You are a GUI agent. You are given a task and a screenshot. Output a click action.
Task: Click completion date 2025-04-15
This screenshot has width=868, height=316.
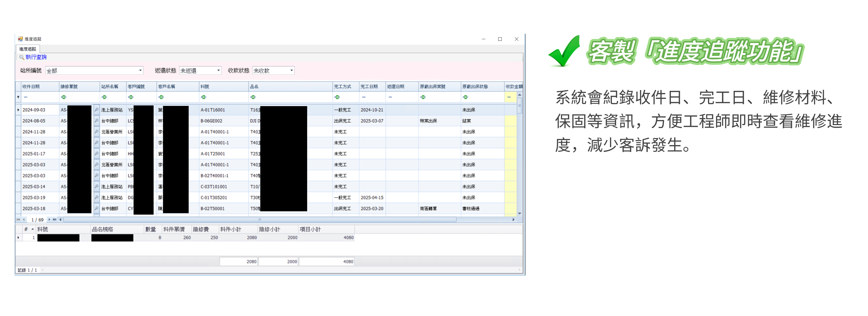point(372,197)
